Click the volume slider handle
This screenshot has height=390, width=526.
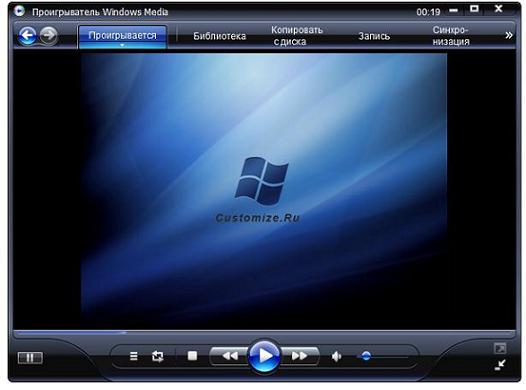tap(366, 356)
